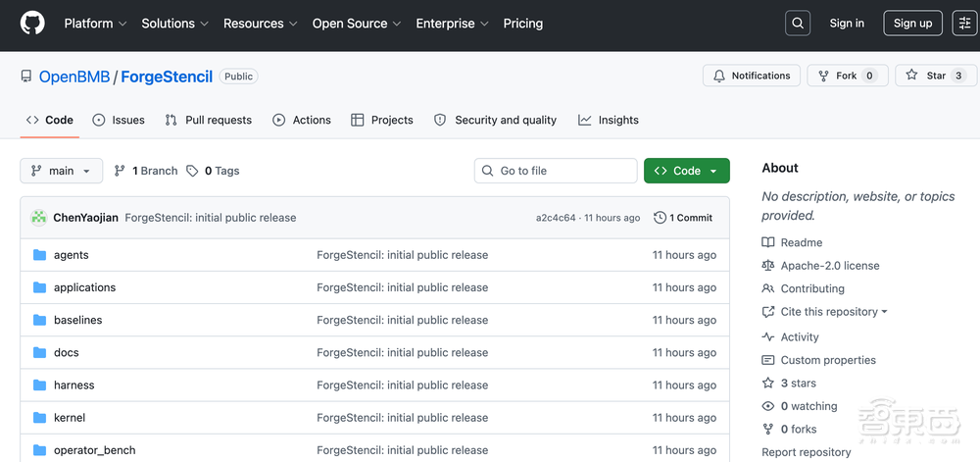Click the baselines folder icon
This screenshot has height=462, width=980.
(x=40, y=320)
